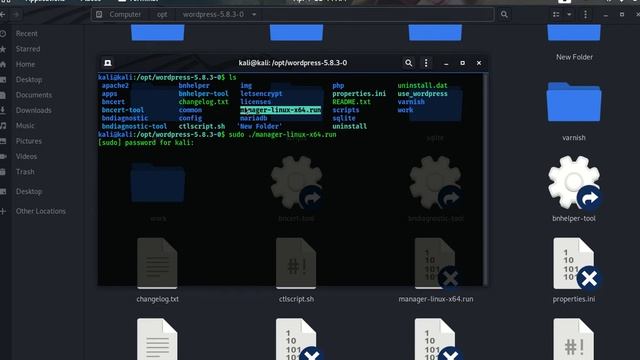This screenshot has width=640, height=360.
Task: Click README.txt in the terminal listing
Action: point(351,102)
